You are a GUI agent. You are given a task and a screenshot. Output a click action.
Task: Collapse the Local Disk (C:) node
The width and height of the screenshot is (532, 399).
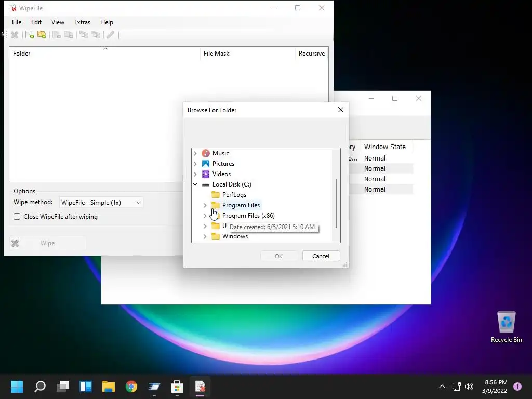195,184
